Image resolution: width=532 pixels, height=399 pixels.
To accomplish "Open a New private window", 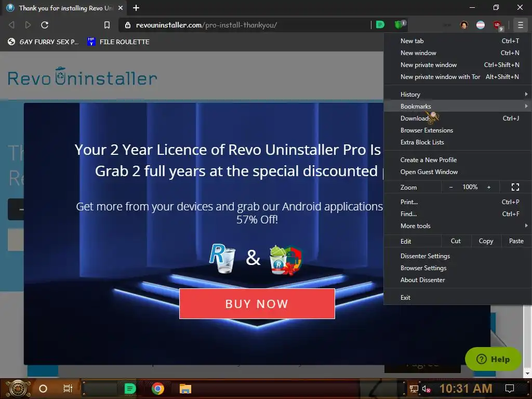I will pyautogui.click(x=457, y=65).
